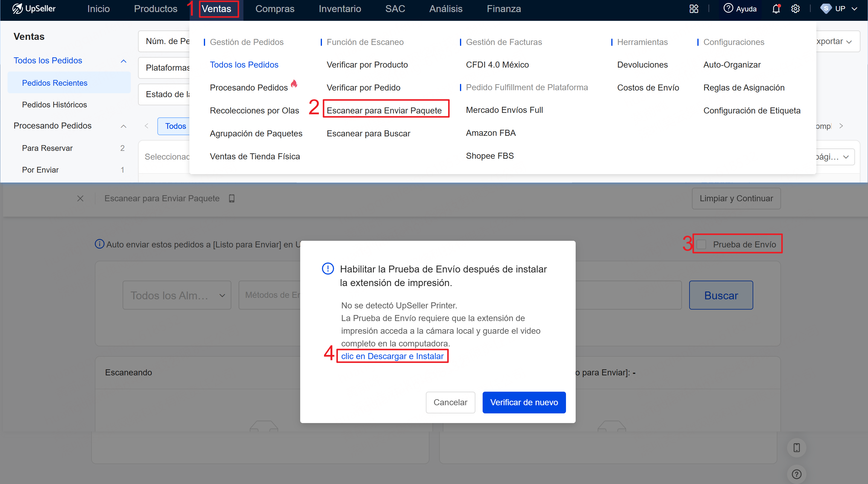This screenshot has width=868, height=484.
Task: Collapse the Todos los Pedidos sidebar section
Action: pyautogui.click(x=123, y=61)
